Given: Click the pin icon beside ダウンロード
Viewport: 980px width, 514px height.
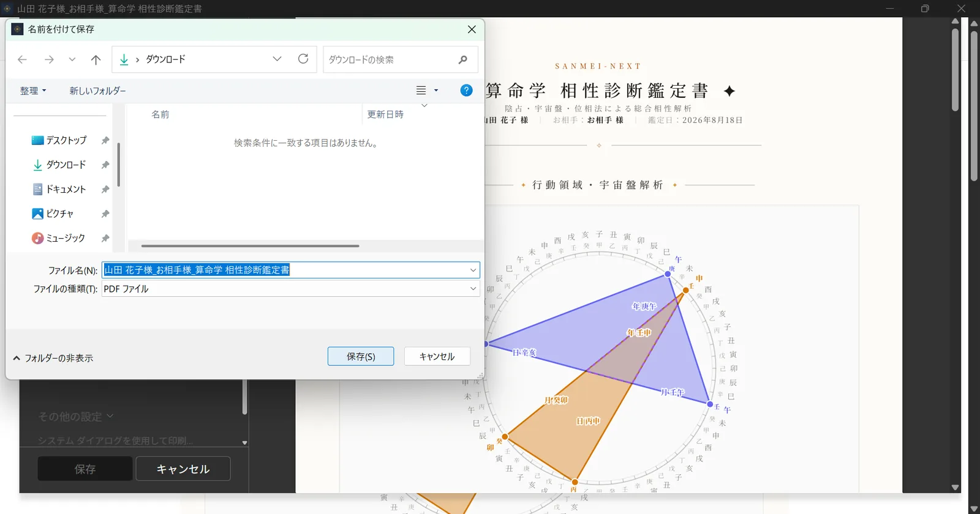Looking at the screenshot, I should coord(105,165).
